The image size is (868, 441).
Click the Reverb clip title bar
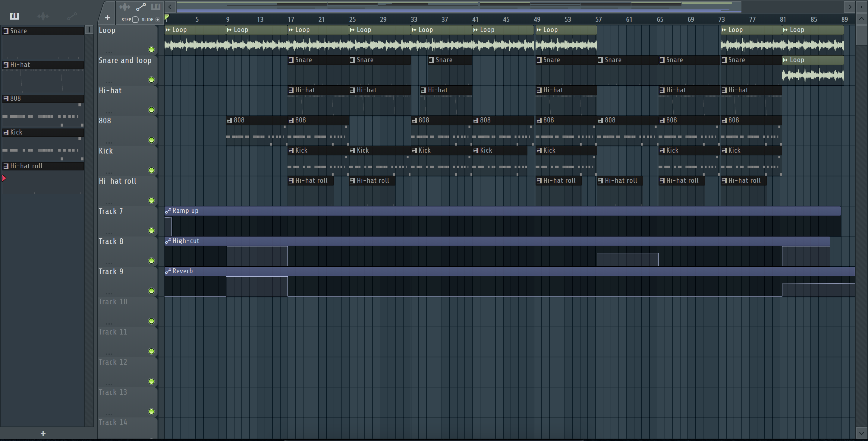pos(510,271)
